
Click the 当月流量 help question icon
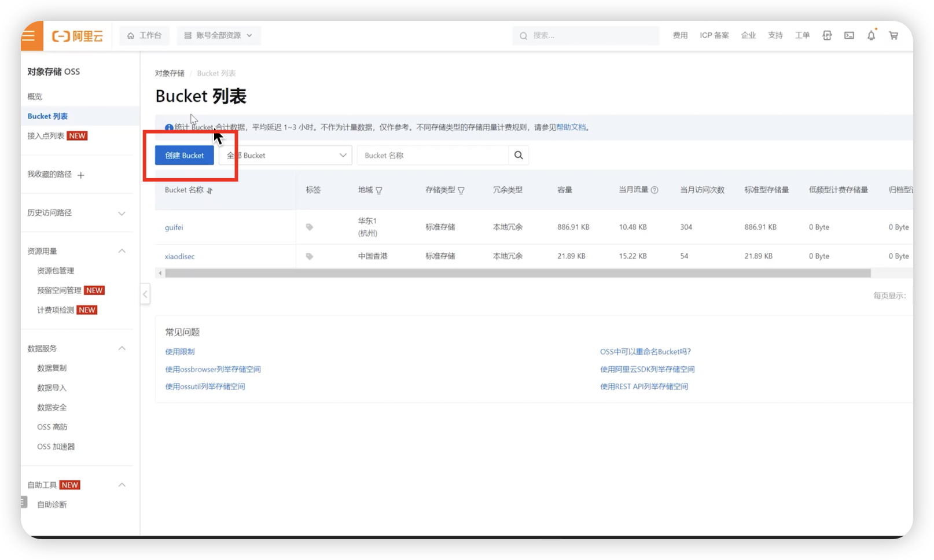(x=654, y=190)
